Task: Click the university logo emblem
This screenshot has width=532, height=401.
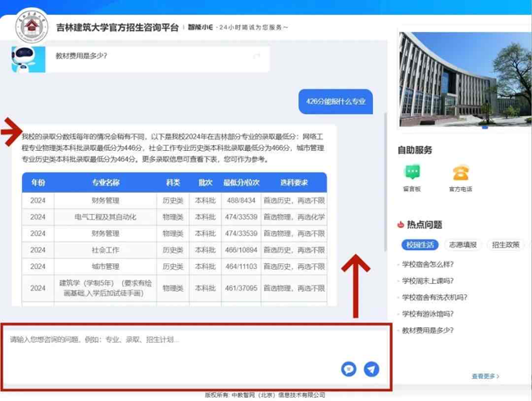Action: coord(31,25)
